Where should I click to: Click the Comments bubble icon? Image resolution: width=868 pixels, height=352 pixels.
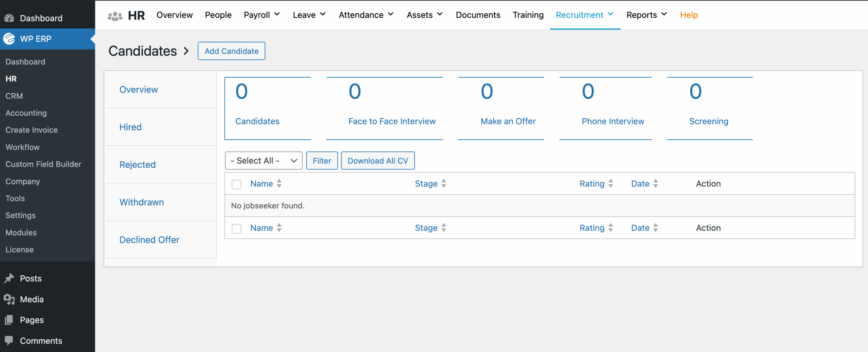pyautogui.click(x=9, y=340)
